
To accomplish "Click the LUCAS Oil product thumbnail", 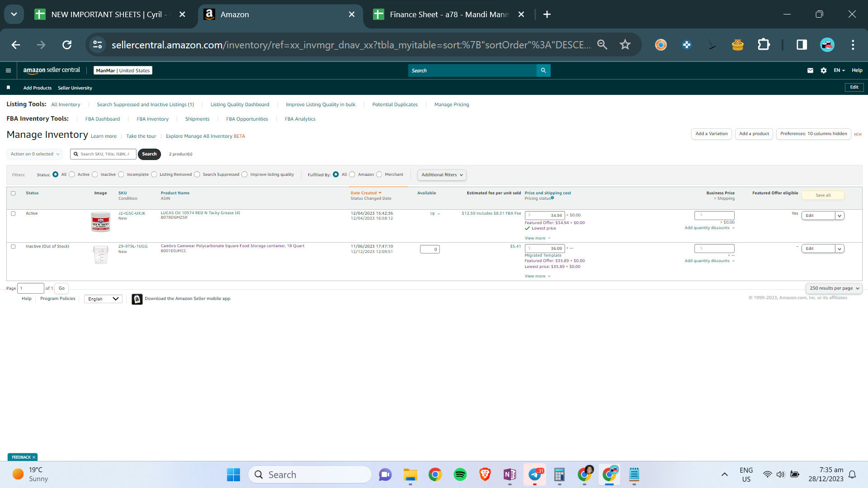I will (x=100, y=222).
